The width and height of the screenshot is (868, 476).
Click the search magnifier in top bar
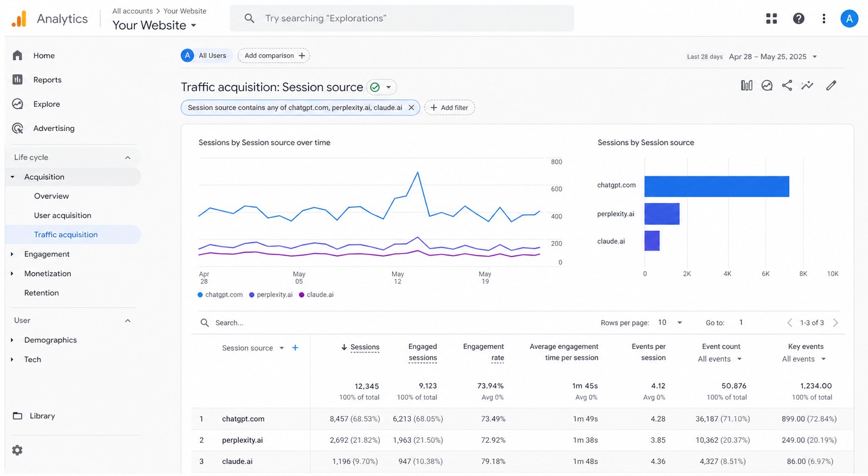(249, 18)
